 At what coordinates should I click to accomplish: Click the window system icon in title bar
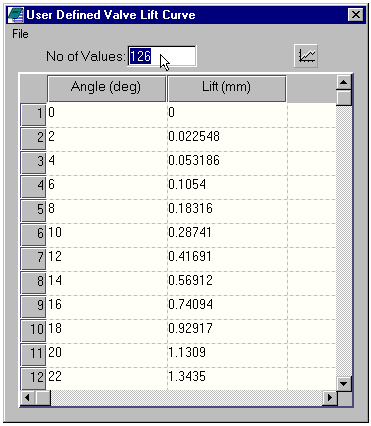pyautogui.click(x=15, y=15)
